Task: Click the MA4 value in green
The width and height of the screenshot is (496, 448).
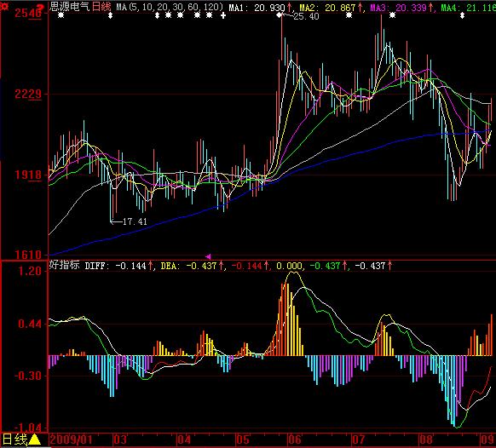Action: 468,8
